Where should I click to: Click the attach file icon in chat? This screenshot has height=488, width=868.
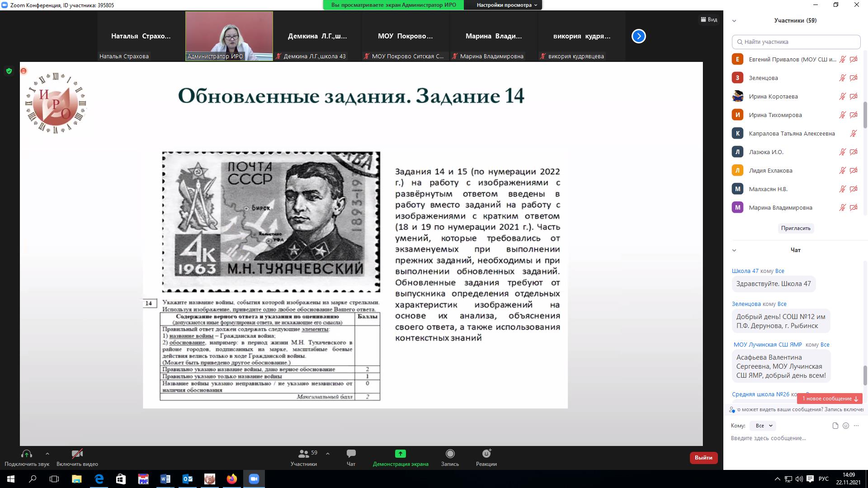(835, 426)
